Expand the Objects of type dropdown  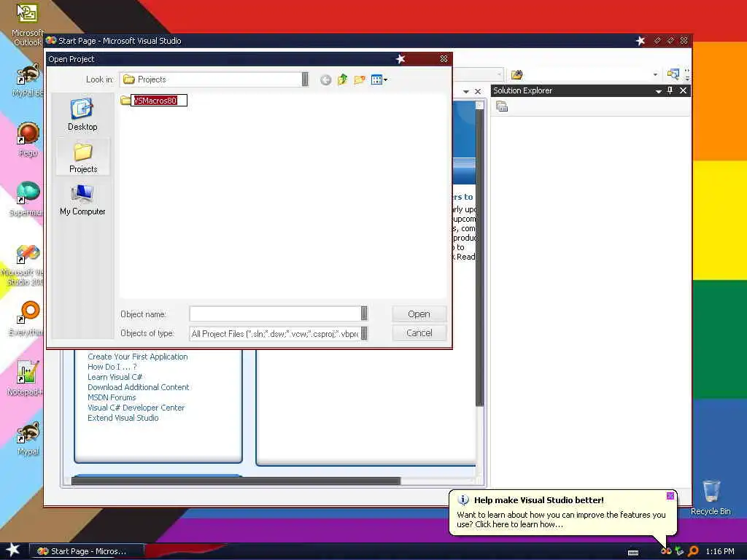364,333
